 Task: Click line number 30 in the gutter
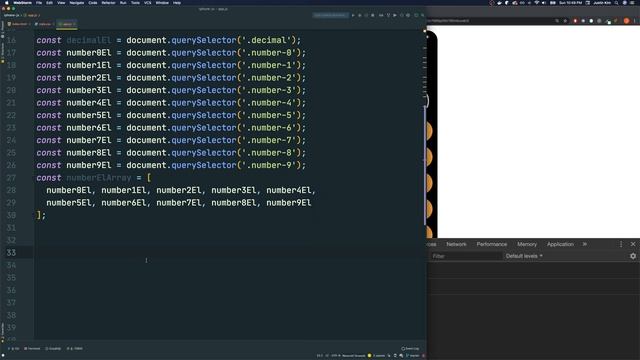pos(11,215)
